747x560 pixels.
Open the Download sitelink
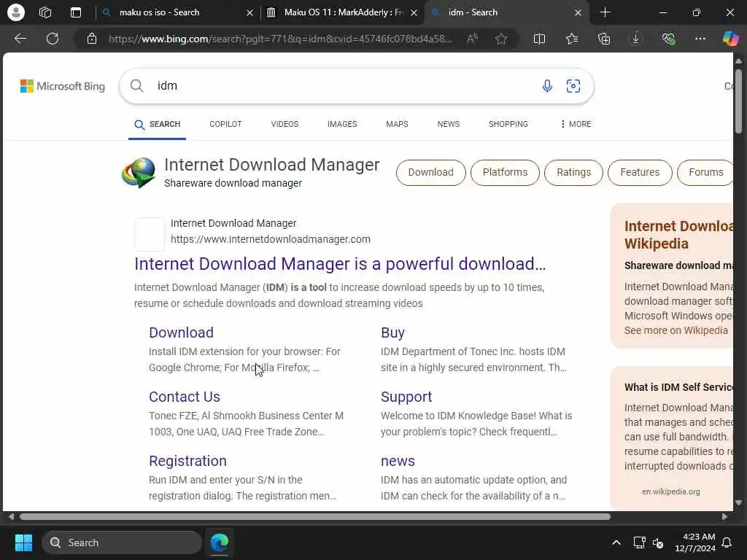[181, 332]
